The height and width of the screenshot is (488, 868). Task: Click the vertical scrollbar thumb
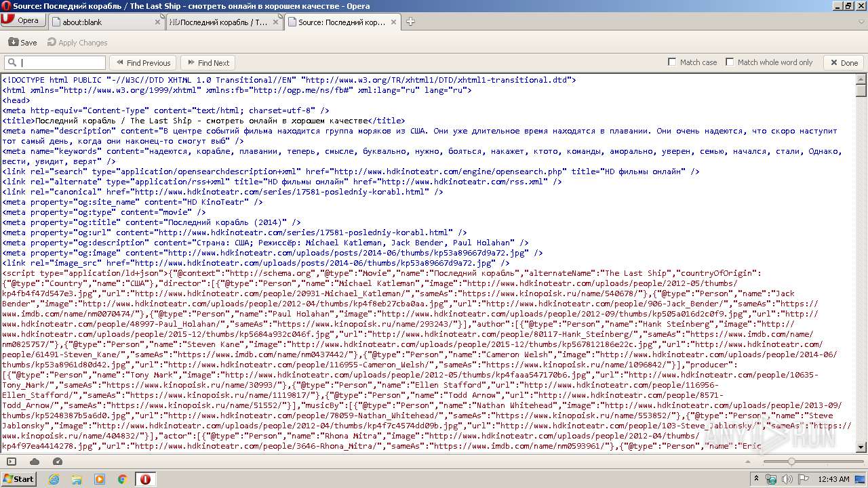861,91
